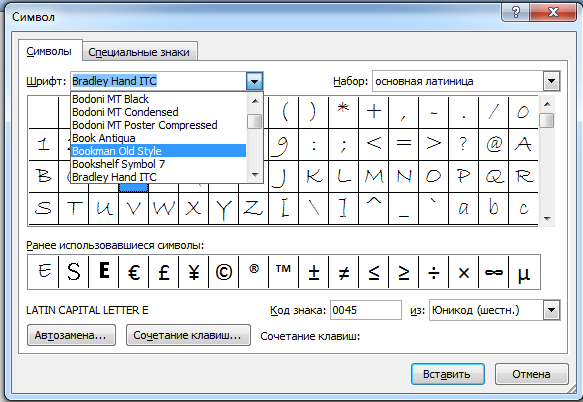
Task: Click the Код знака field with 0045
Action: (366, 310)
